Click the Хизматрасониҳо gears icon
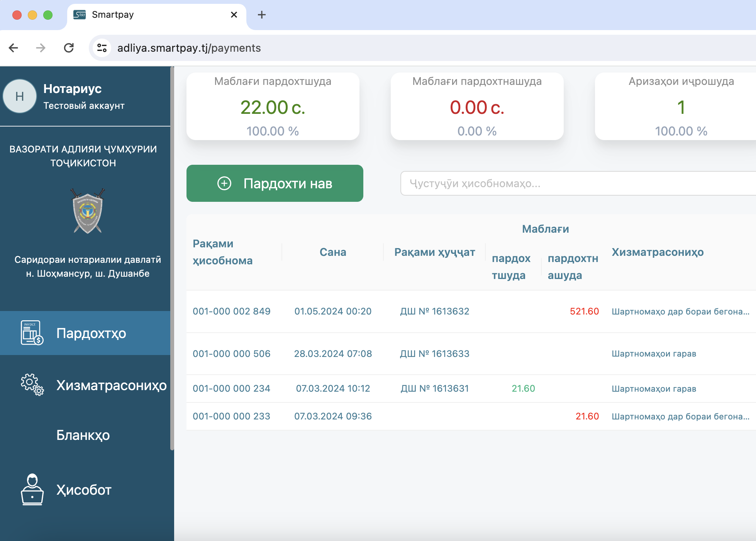756x541 pixels. [x=32, y=384]
